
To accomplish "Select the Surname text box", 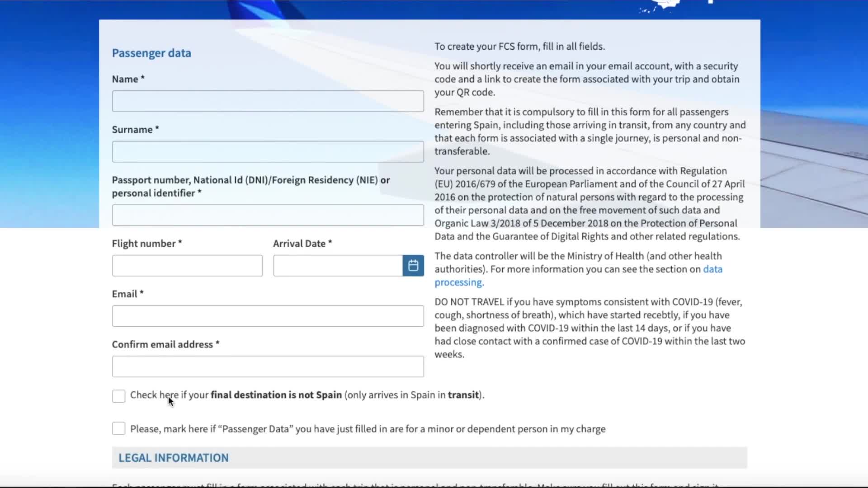I will (x=268, y=151).
